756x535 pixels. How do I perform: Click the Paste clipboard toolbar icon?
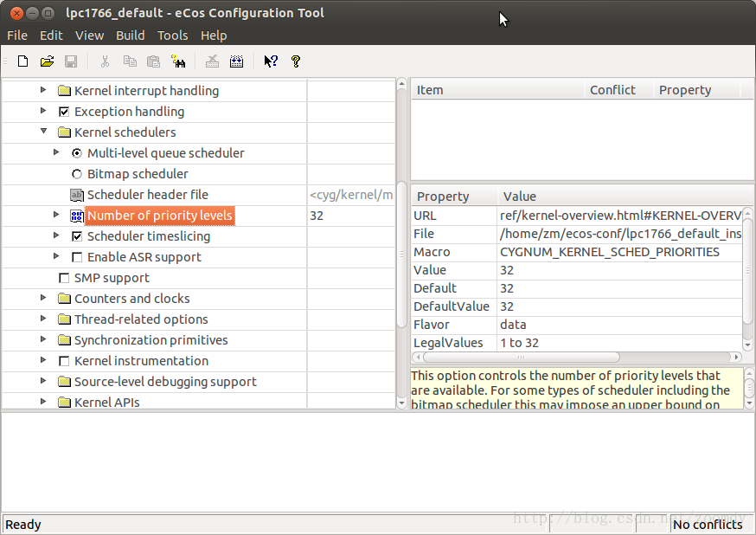click(153, 61)
